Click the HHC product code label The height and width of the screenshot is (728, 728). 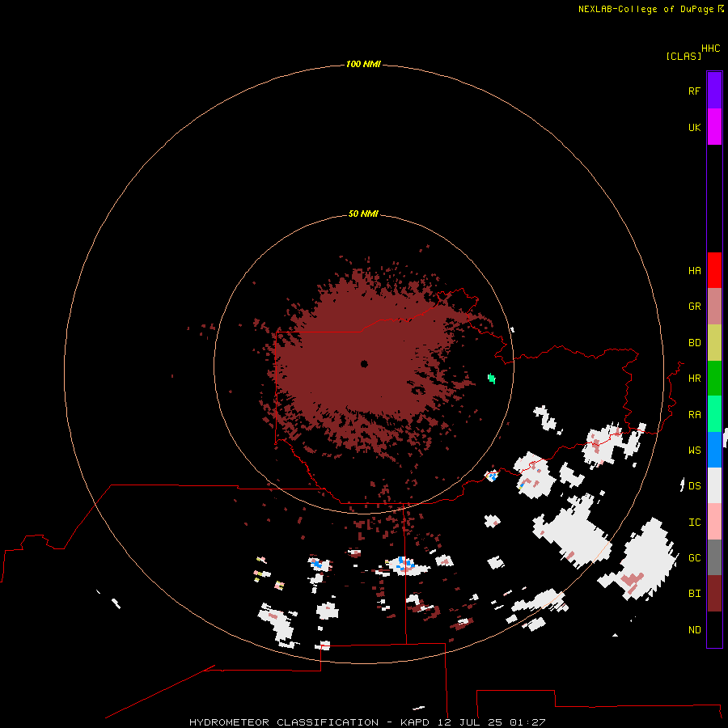[711, 49]
